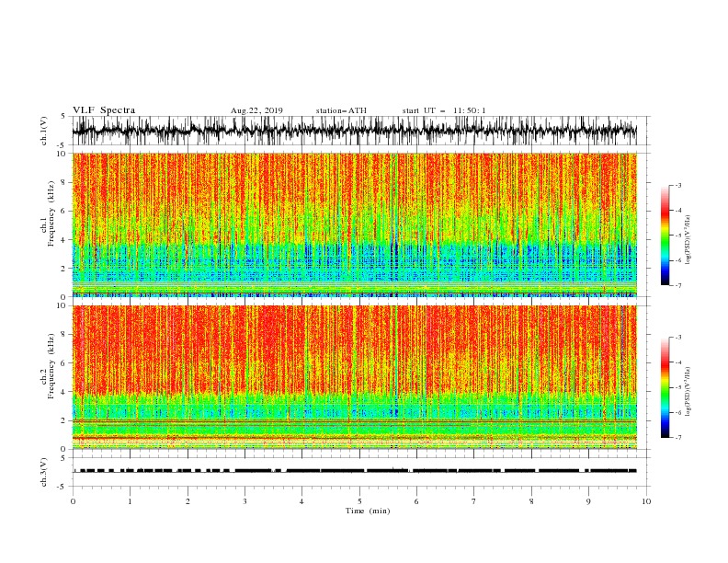
Task: Click the ch.2 spectrogram panel
Action: pos(354,377)
